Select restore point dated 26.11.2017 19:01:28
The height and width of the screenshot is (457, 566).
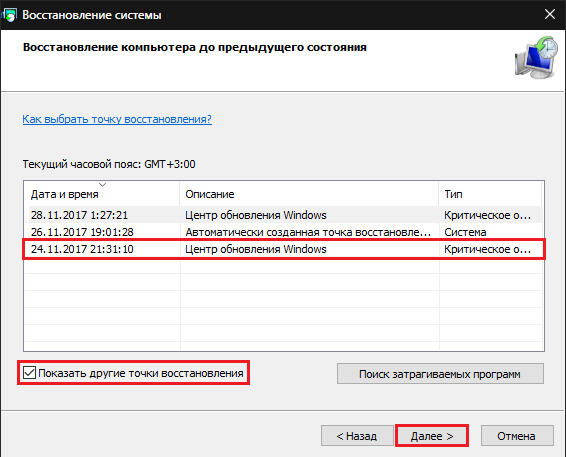coord(284,232)
